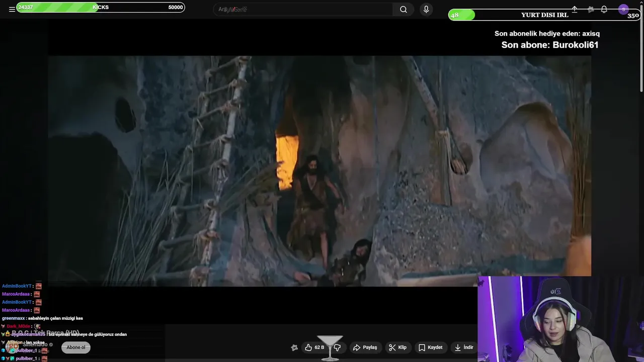Click the YURT DISI IRL goal bar

tap(544, 15)
